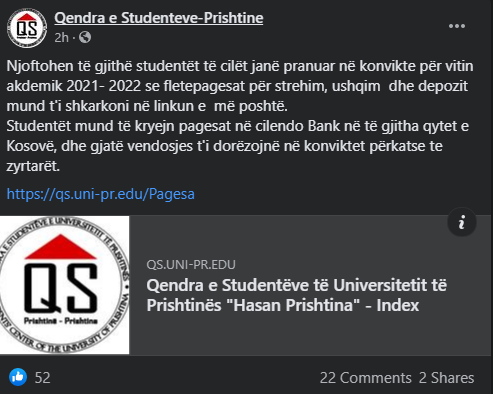Screen dimensions: 493x394
Task: Click the "2021- 2022" academic year text
Action: [x=104, y=86]
